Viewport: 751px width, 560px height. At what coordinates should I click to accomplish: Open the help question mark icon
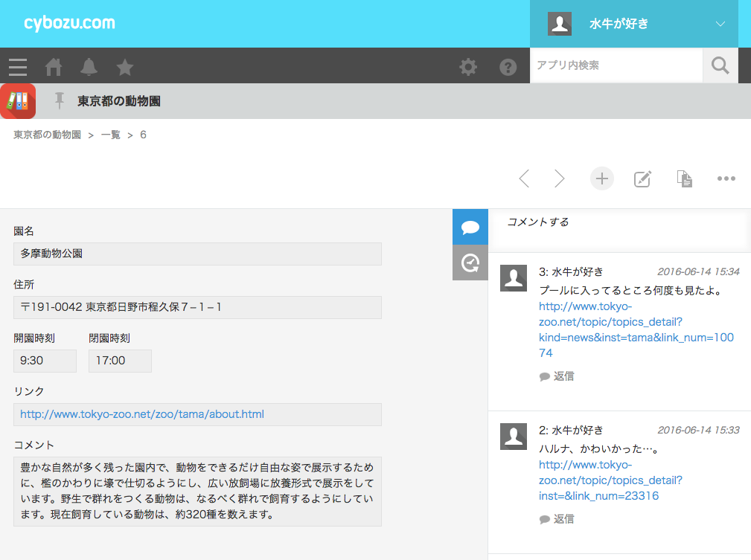(508, 67)
